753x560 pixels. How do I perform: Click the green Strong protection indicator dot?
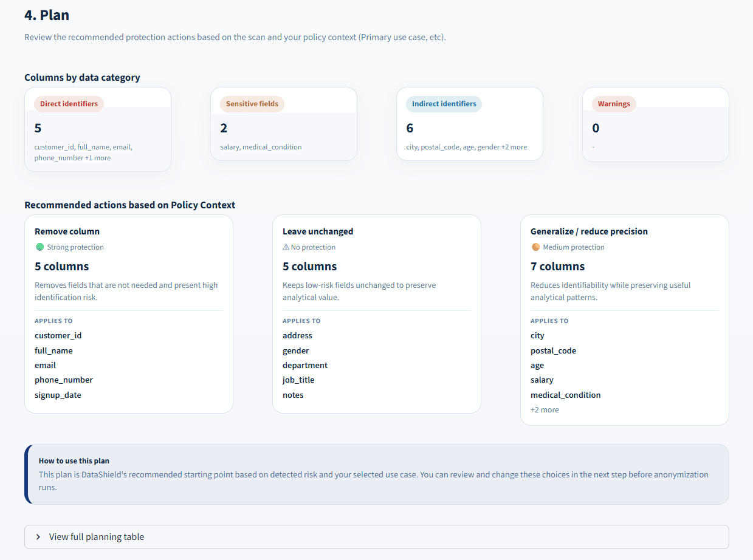click(40, 247)
